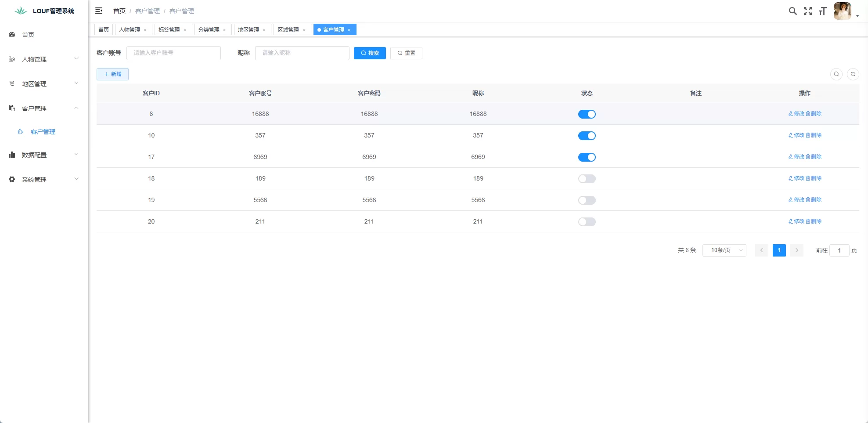Disable status switch for customer ID 8
Viewport: 868px width, 423px height.
pyautogui.click(x=587, y=114)
